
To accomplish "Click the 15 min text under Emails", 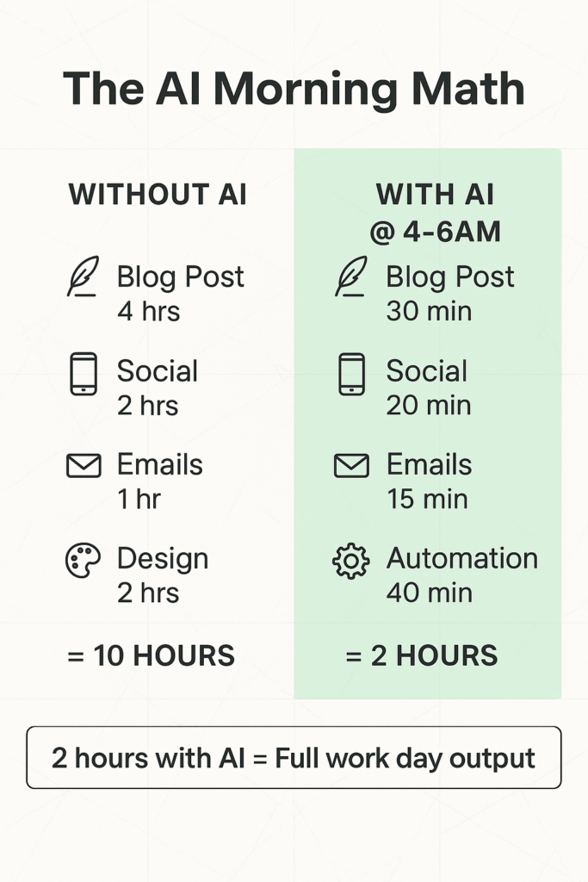I will [426, 499].
